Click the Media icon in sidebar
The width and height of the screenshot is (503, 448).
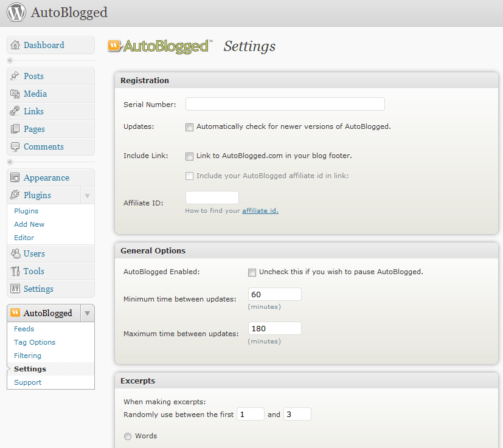pos(15,94)
